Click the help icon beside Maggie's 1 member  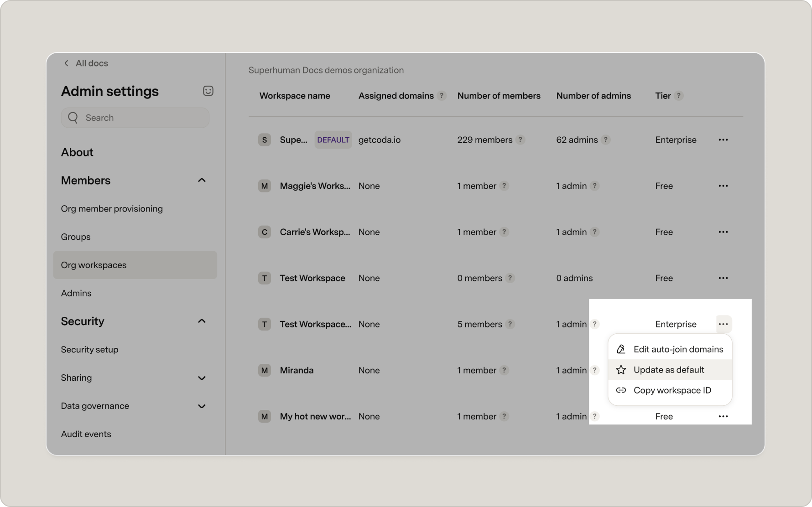coord(504,186)
